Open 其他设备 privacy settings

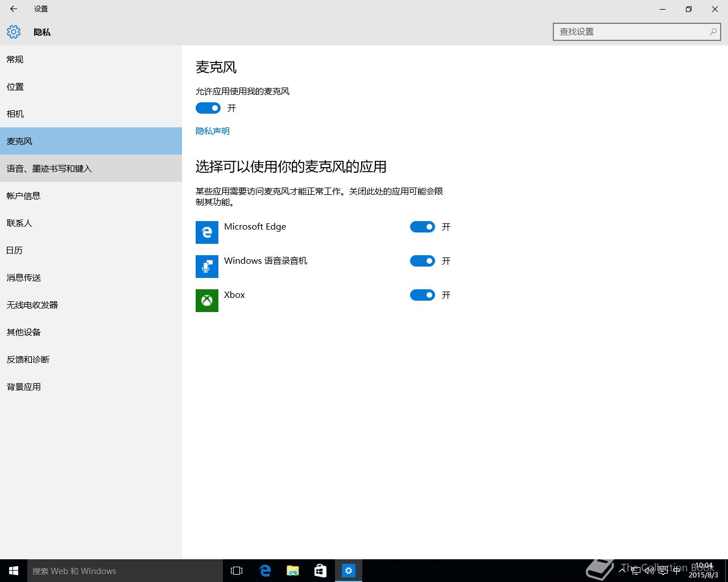[x=91, y=332]
